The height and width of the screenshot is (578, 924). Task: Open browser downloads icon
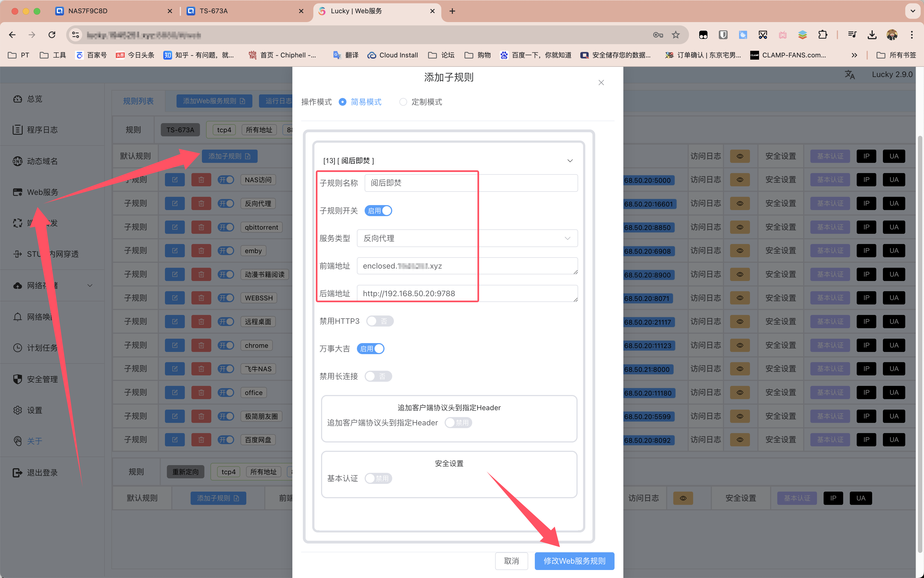click(x=872, y=35)
